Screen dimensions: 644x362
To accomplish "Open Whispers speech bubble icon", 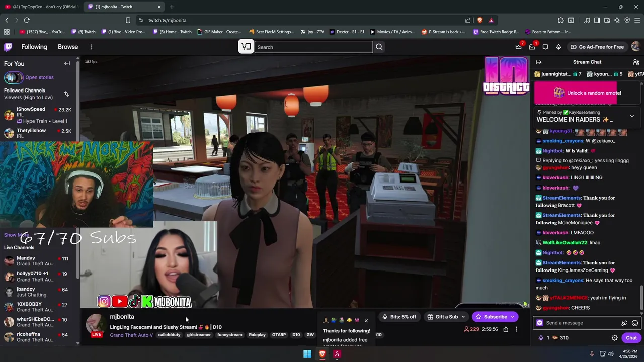I will (x=545, y=47).
